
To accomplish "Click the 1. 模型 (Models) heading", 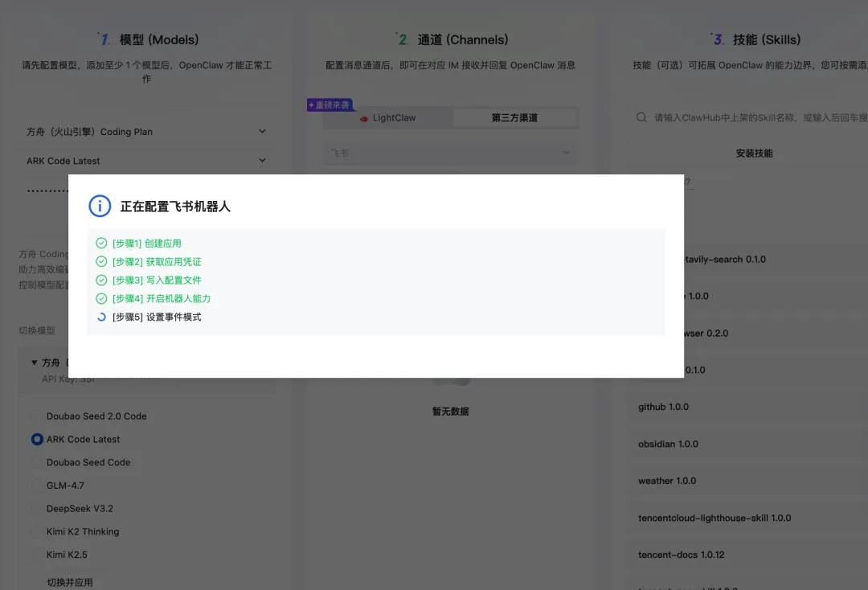I will tap(148, 39).
